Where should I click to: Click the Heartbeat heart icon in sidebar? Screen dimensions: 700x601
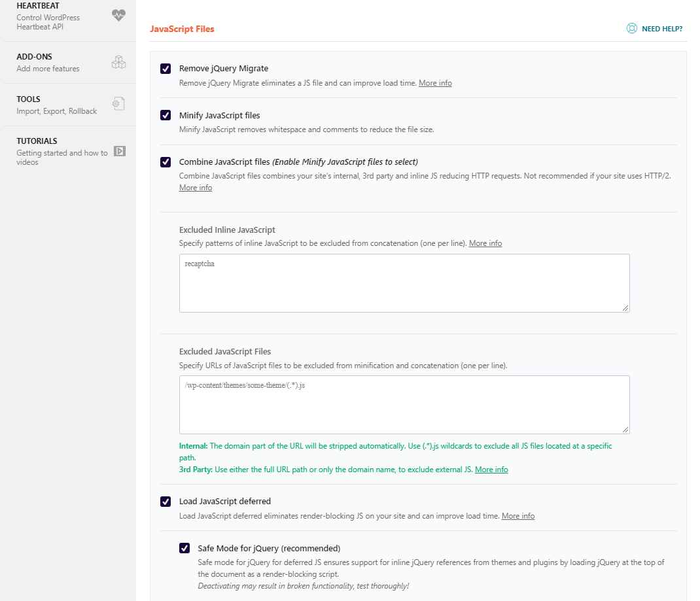coord(118,15)
